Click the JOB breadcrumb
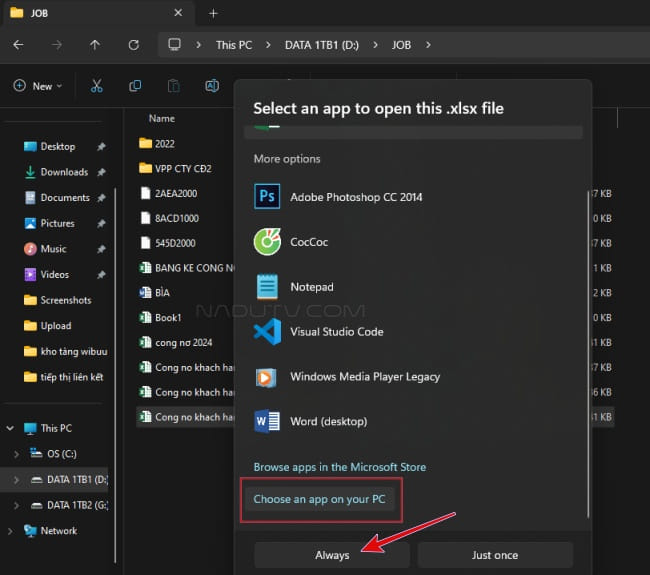This screenshot has width=650, height=575. click(x=401, y=45)
